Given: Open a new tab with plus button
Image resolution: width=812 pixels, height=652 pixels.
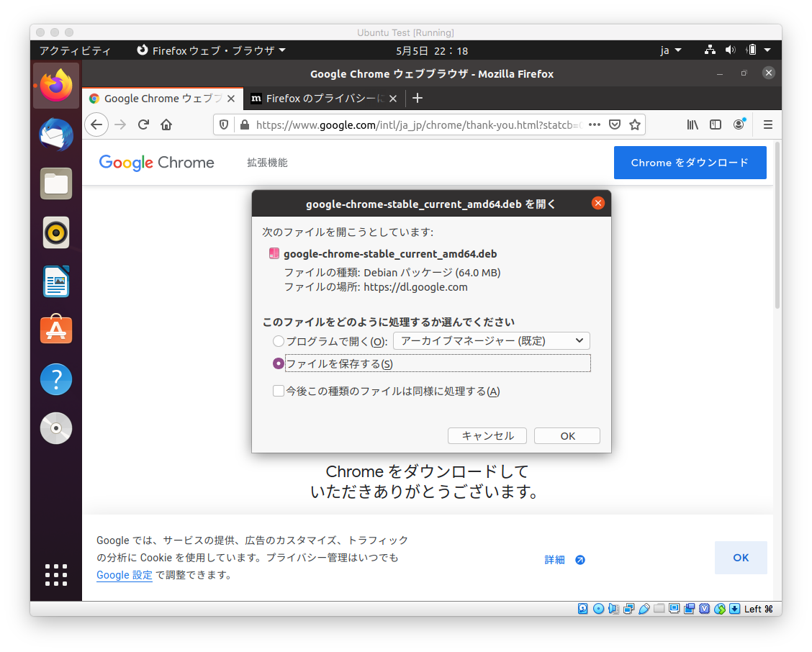Looking at the screenshot, I should pos(418,98).
